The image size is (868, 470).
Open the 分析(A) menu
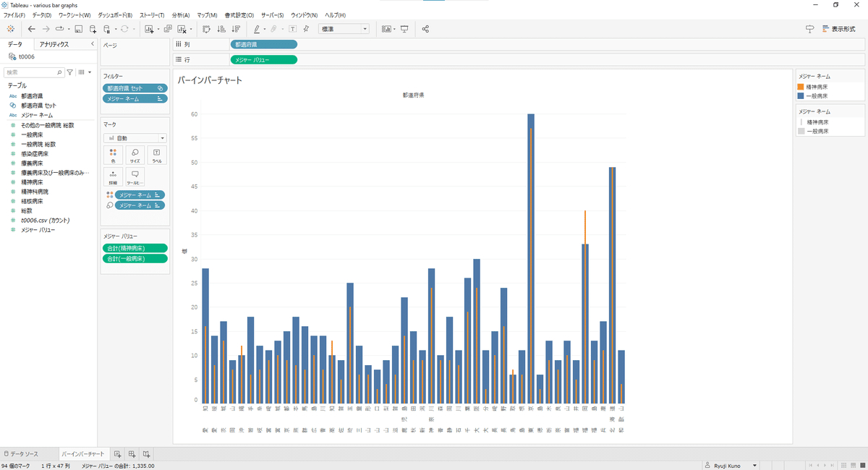[181, 15]
